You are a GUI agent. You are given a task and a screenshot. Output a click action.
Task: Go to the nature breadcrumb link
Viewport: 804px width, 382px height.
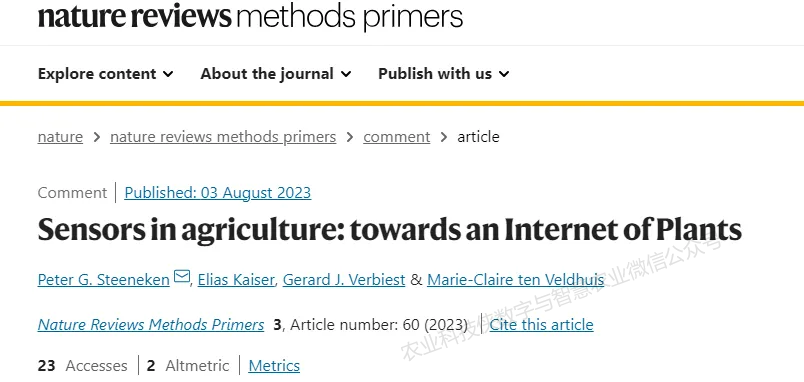(60, 137)
